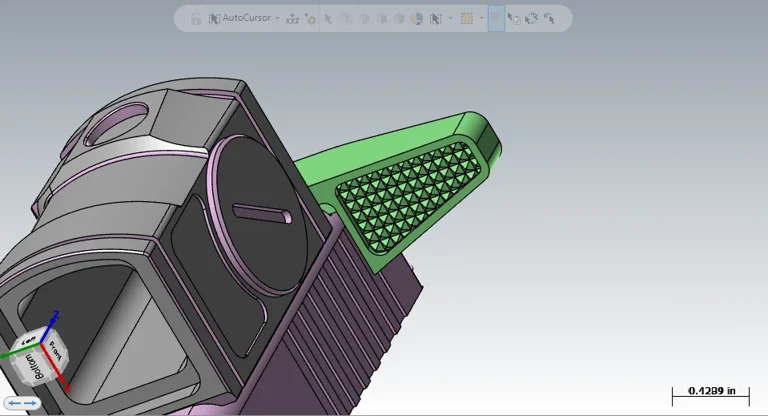Toggle the colored solid body selection icon
The width and height of the screenshot is (768, 416).
tap(417, 18)
